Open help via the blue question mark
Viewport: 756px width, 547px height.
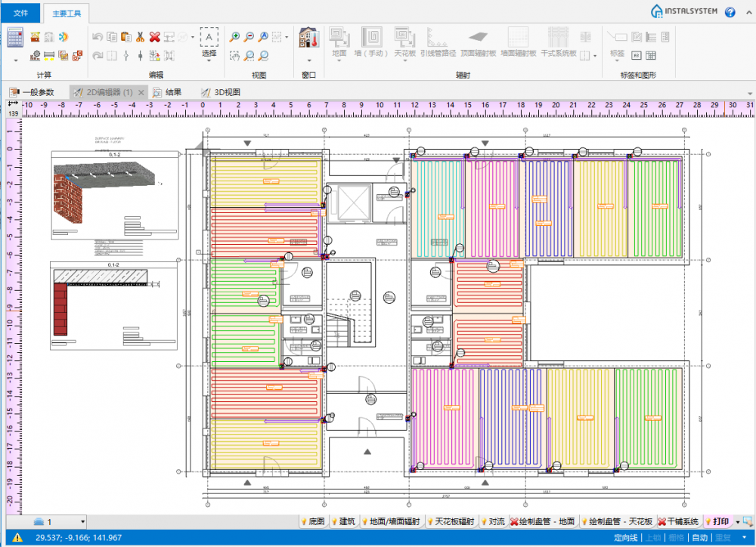tap(730, 12)
